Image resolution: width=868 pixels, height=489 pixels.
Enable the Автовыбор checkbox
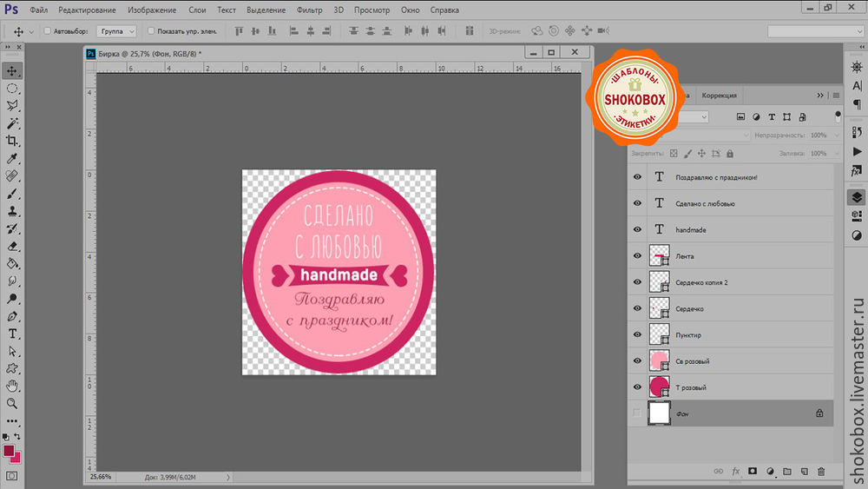point(48,30)
